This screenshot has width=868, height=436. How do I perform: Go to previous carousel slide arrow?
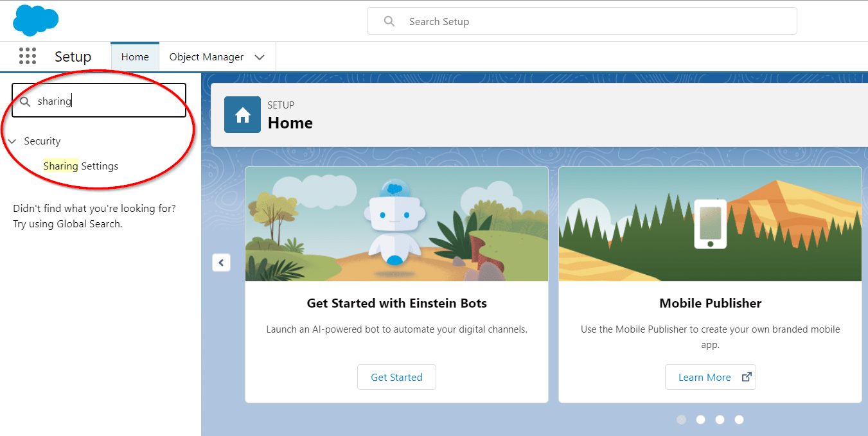221,262
